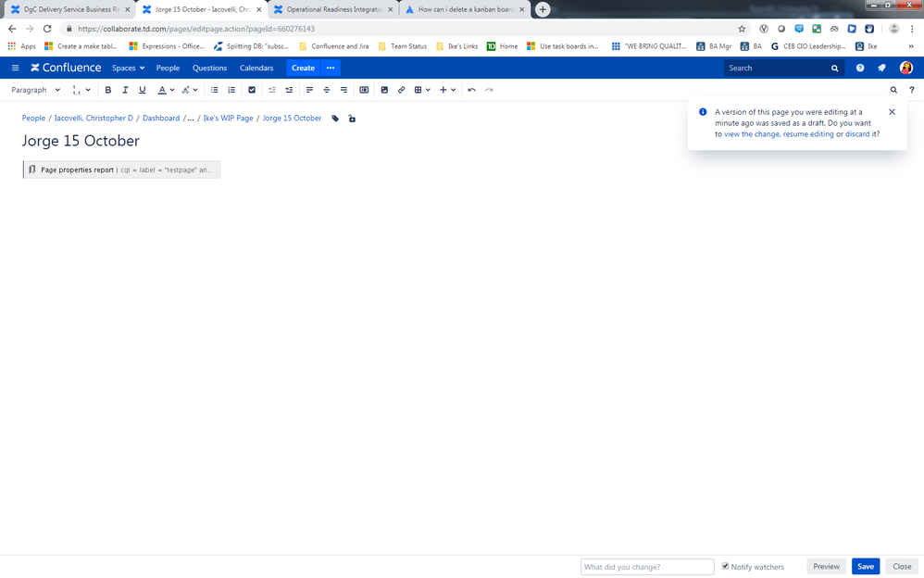Click the Confluence search box
This screenshot has height=578, width=924.
[x=783, y=68]
